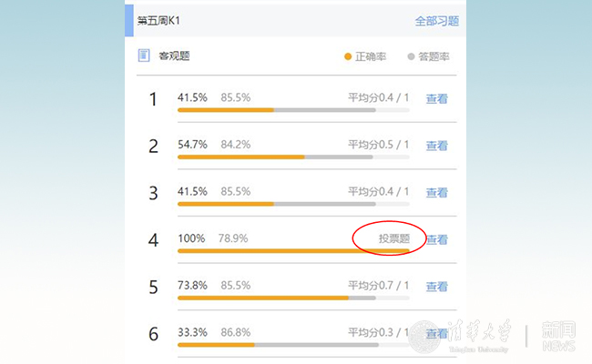This screenshot has height=364, width=592.
Task: Open 查看 for voting question 4
Action: pos(437,240)
